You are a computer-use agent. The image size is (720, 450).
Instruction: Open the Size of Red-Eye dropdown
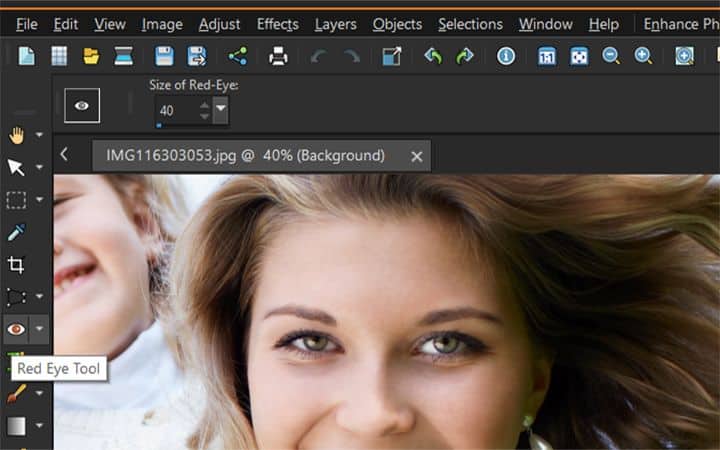pos(221,109)
